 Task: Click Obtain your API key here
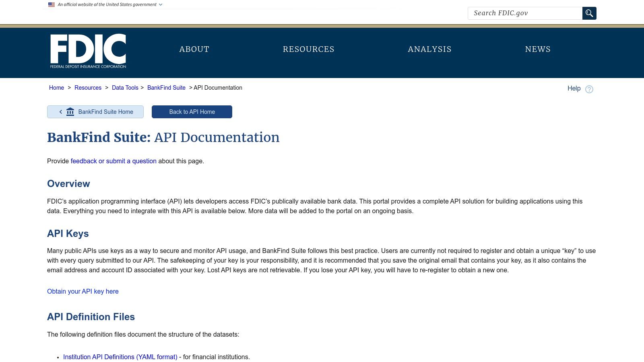(83, 291)
